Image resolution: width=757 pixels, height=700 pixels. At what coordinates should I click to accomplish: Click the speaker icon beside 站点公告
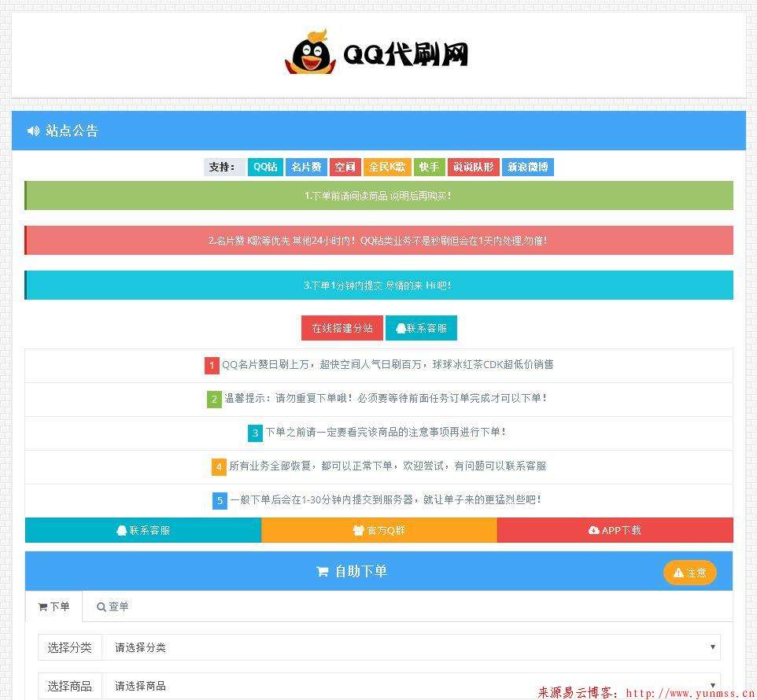click(x=33, y=131)
